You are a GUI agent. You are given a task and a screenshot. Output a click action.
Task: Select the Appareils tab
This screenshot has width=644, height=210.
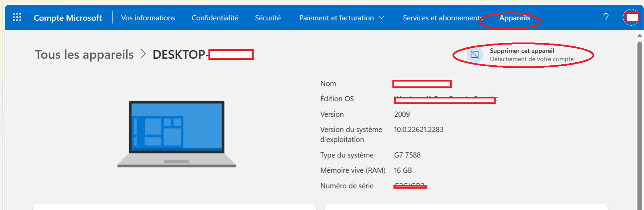click(514, 18)
